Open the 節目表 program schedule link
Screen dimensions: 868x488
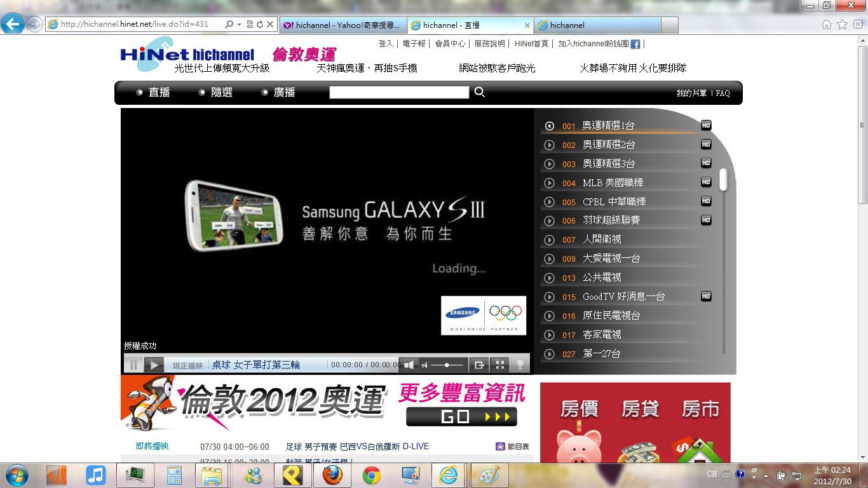coord(512,447)
